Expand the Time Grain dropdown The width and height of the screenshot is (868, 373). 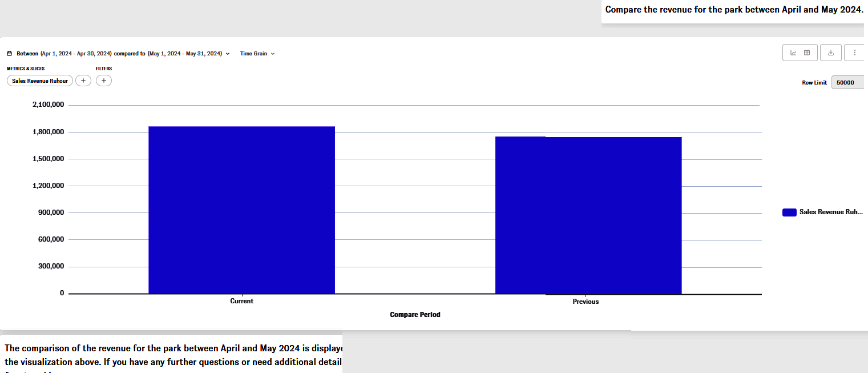(x=257, y=54)
